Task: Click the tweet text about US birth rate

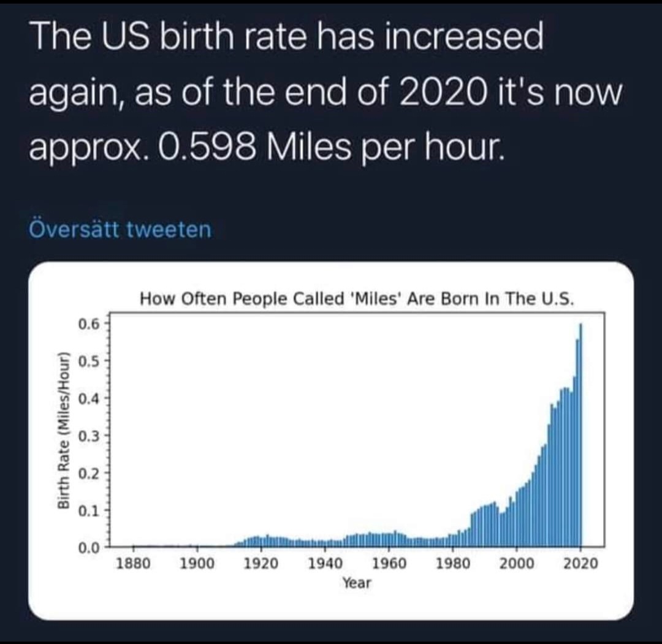Action: [325, 92]
